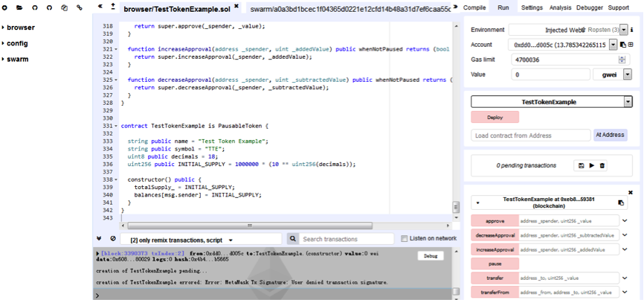This screenshot has height=300, width=644.
Task: Click the Load contract from Address field
Action: (531, 135)
